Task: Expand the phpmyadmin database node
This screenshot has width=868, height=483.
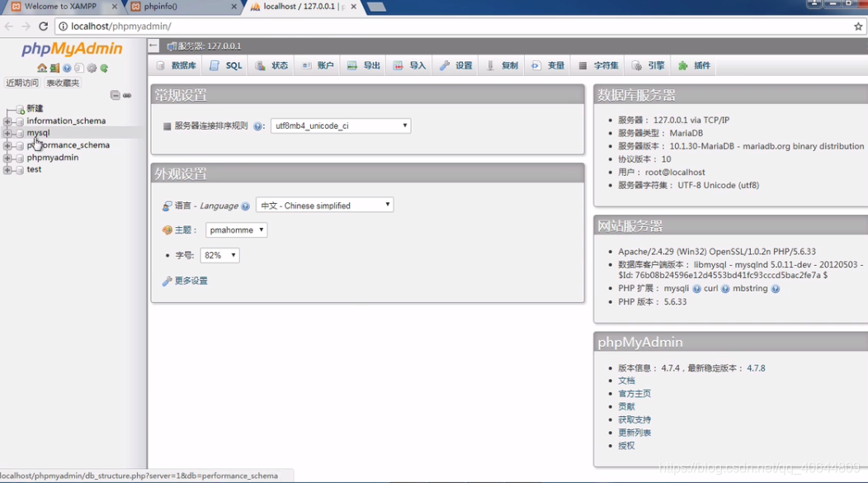Action: 7,158
